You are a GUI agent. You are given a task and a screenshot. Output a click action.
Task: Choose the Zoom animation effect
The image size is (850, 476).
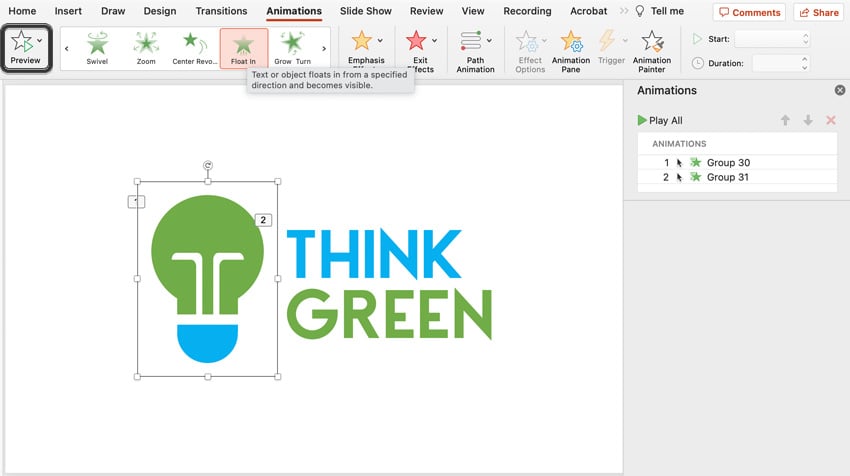pos(146,47)
